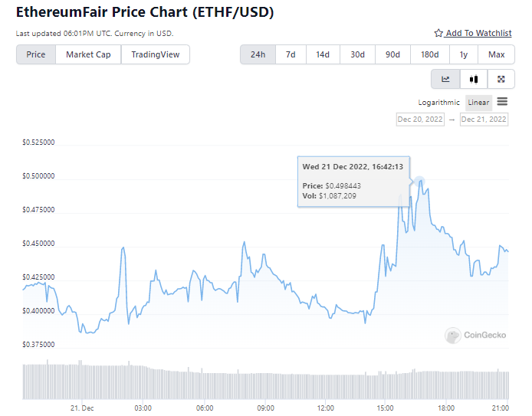
Task: Click the fullscreen expand icon
Action: tap(501, 79)
